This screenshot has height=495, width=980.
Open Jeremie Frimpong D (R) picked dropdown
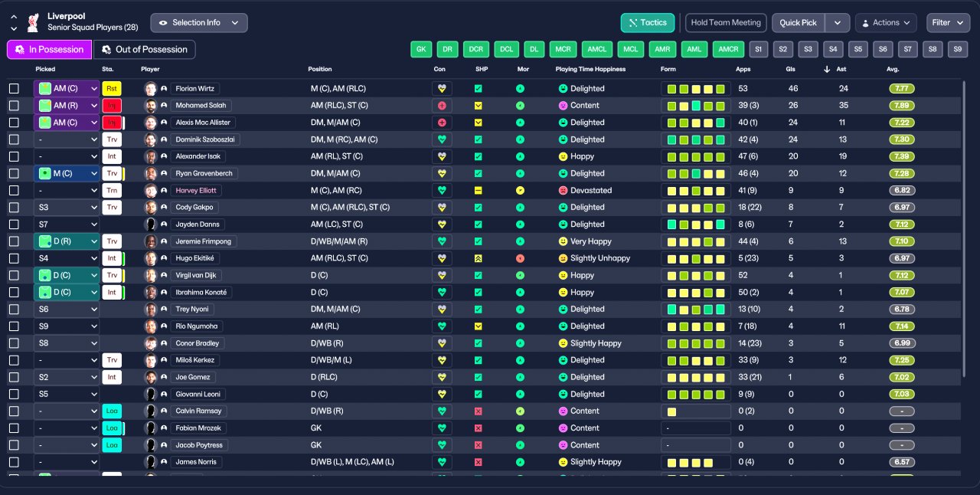click(67, 241)
